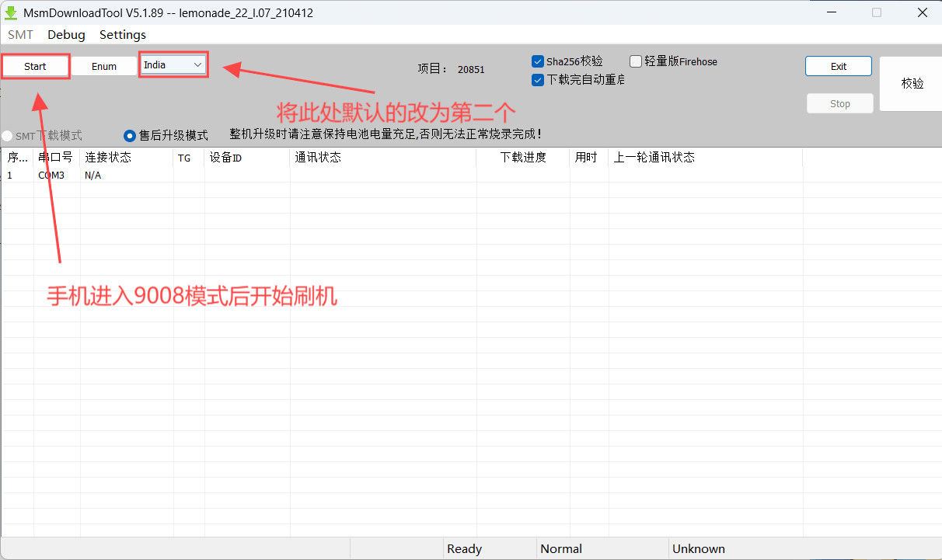Select the SMT下载模式 radio button
Viewport: 942px width, 560px height.
click(8, 136)
